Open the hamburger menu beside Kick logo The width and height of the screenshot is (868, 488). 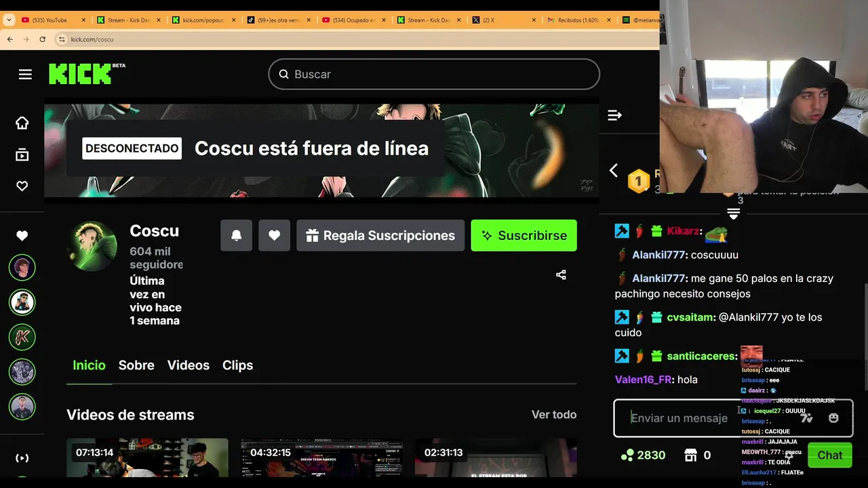pos(25,75)
